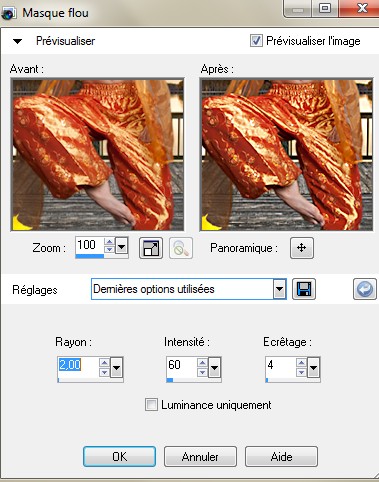Click inside the Rayon input field
Screen dimensions: 379x482
pos(78,367)
